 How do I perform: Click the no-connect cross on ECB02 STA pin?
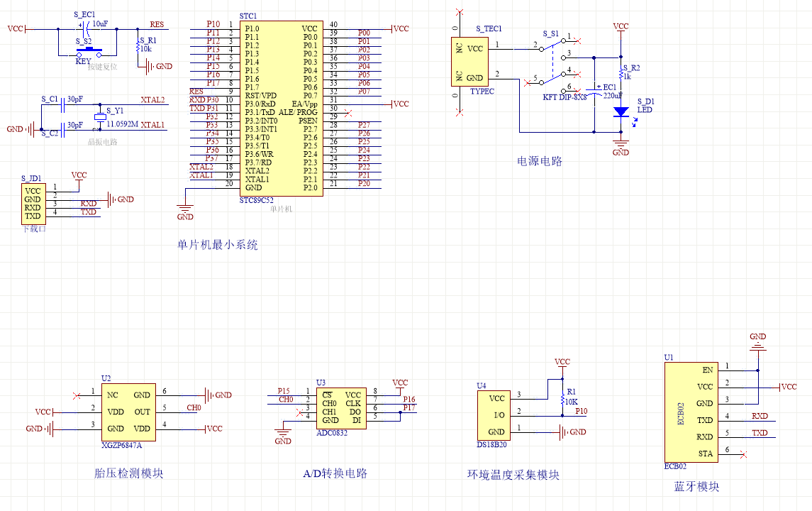click(744, 454)
